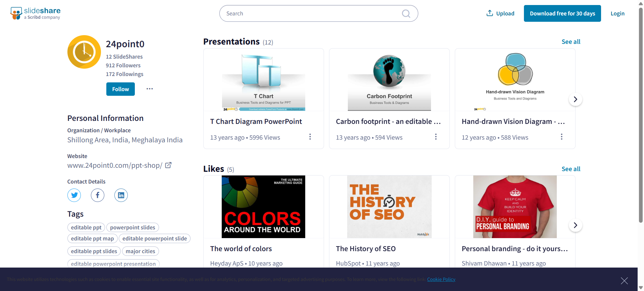Open Carbon footprint options menu
The image size is (644, 291).
coord(436,137)
